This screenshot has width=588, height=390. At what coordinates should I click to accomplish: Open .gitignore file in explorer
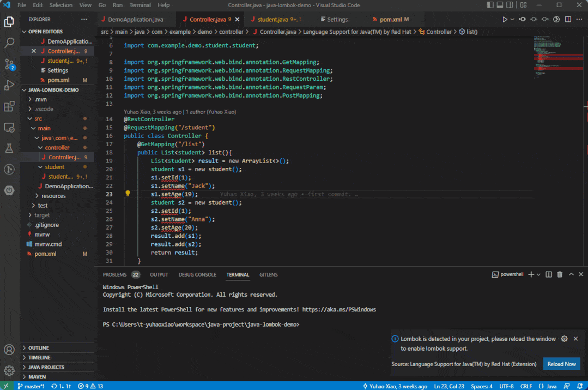coord(46,225)
